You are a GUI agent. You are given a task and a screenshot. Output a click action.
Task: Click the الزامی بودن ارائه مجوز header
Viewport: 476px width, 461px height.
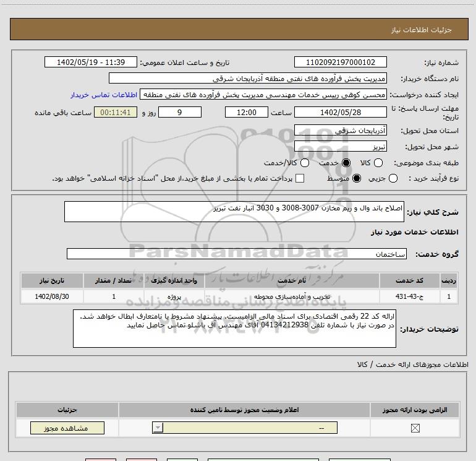tap(415, 410)
